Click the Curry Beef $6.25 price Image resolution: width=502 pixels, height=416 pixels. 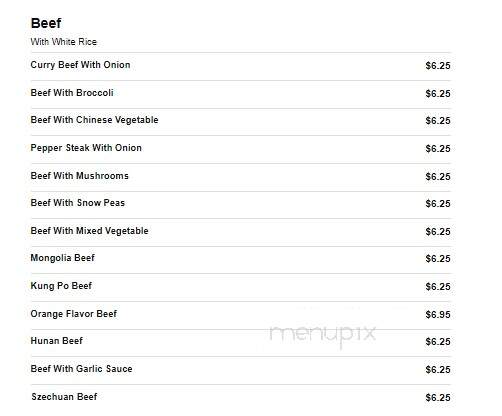[x=438, y=66]
